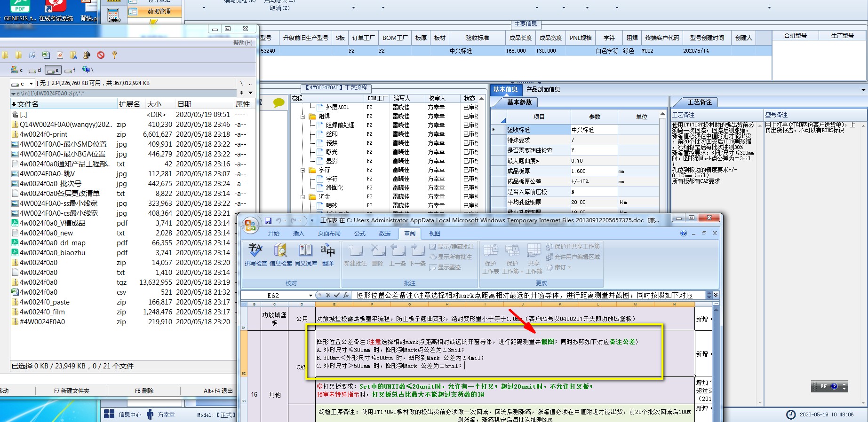This screenshot has height=422, width=868.
Task: Open 同义词库 thesaurus in Excel ribbon
Action: tap(306, 254)
